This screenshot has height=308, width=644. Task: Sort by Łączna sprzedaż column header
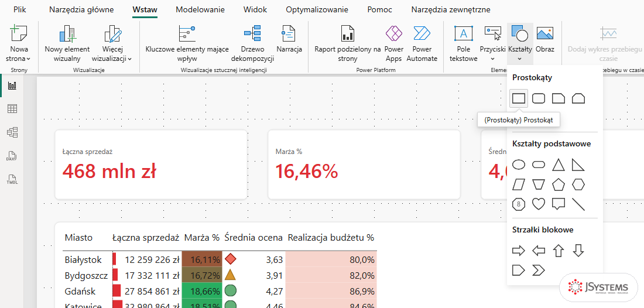(146, 237)
